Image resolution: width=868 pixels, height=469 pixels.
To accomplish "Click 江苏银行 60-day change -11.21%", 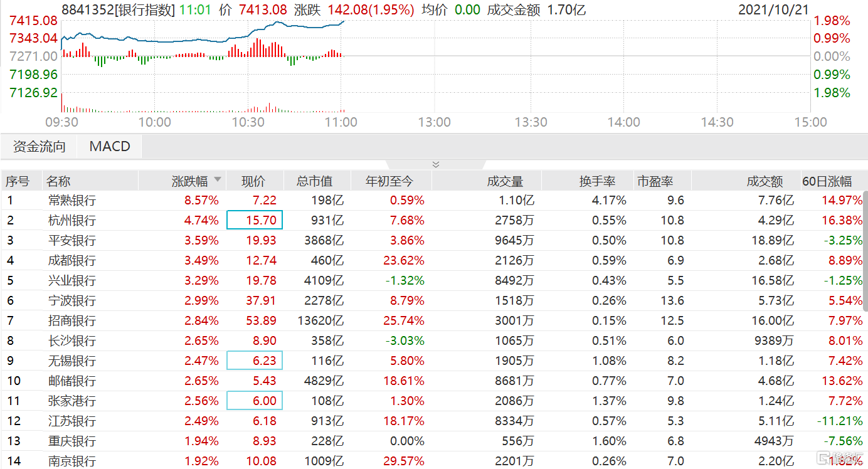I will click(839, 421).
